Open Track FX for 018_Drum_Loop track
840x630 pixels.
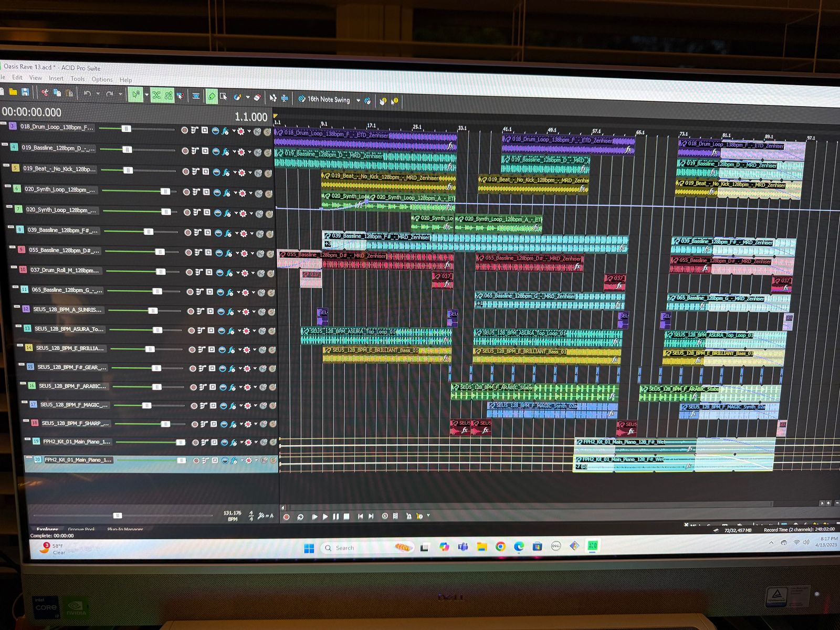pyautogui.click(x=225, y=131)
